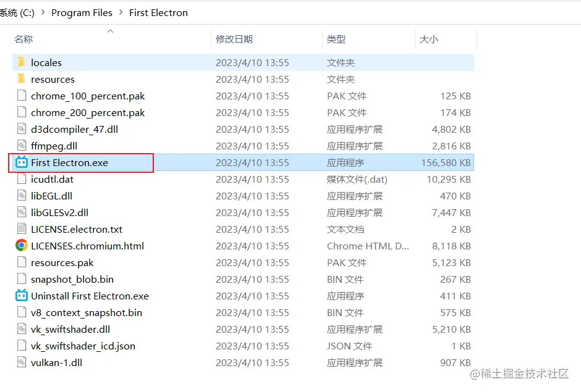Select file name icudtl.dat
581x392 pixels.
click(53, 179)
